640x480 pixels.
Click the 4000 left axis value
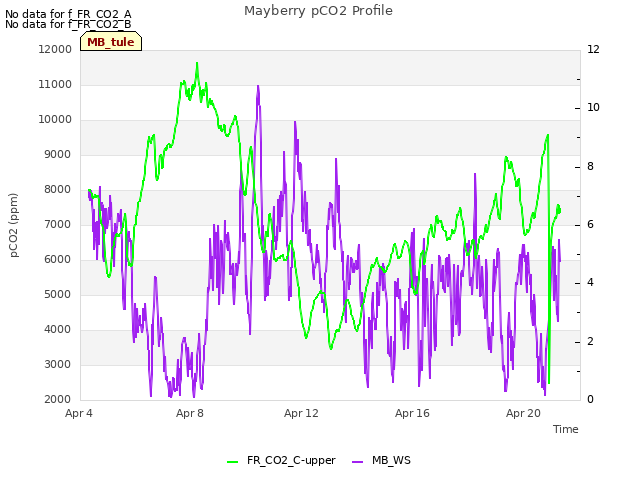tap(58, 329)
